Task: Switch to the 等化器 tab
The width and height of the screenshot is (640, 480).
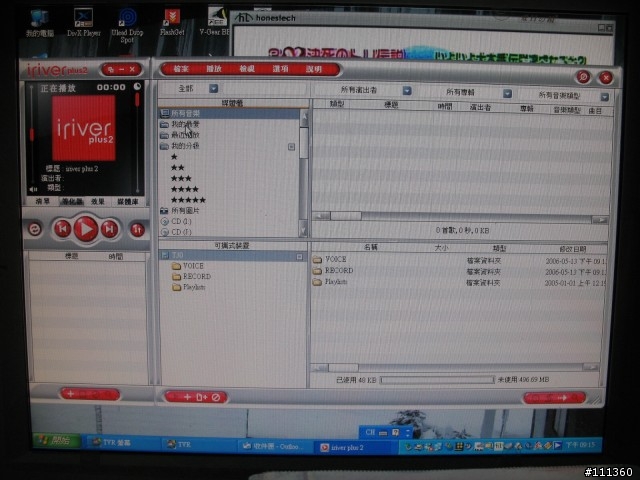Action: pyautogui.click(x=71, y=202)
